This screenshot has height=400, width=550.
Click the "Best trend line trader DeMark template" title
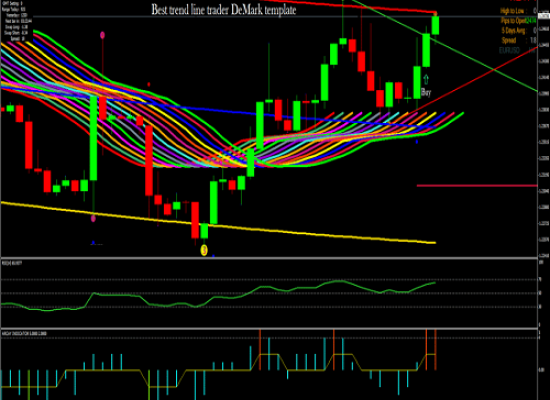click(x=223, y=9)
